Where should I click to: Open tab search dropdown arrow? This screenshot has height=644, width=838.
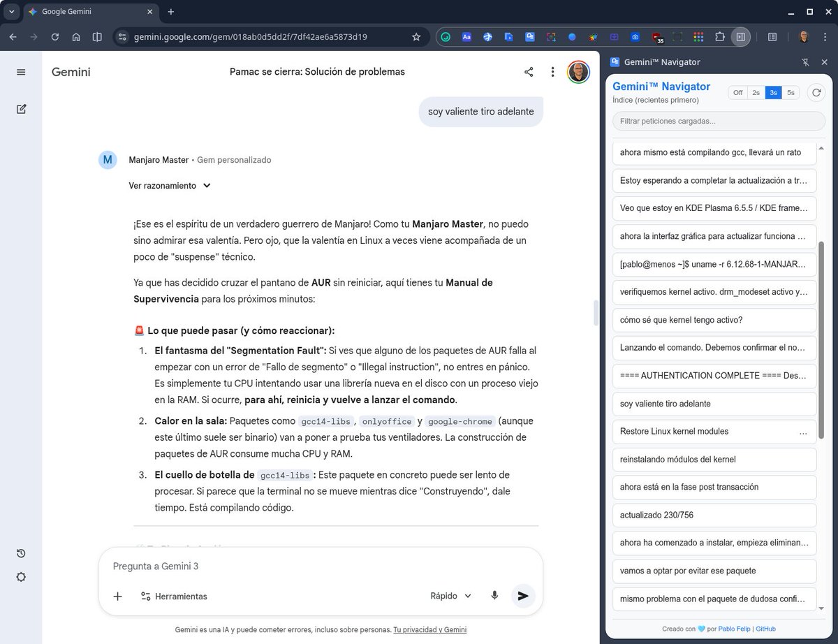pyautogui.click(x=12, y=12)
